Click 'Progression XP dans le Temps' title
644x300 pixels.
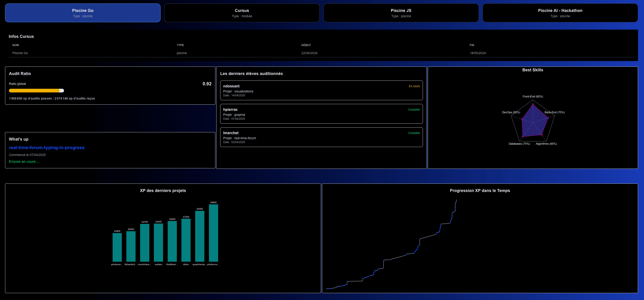click(x=480, y=191)
